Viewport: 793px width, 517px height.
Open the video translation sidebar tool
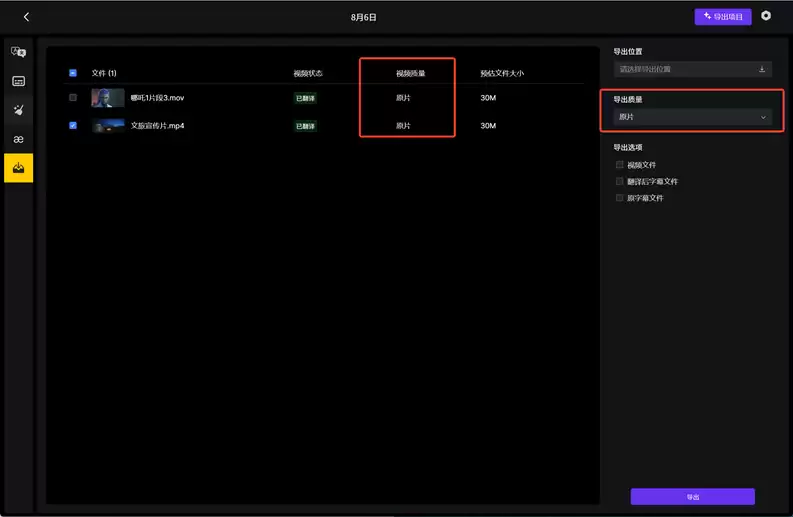[18, 52]
